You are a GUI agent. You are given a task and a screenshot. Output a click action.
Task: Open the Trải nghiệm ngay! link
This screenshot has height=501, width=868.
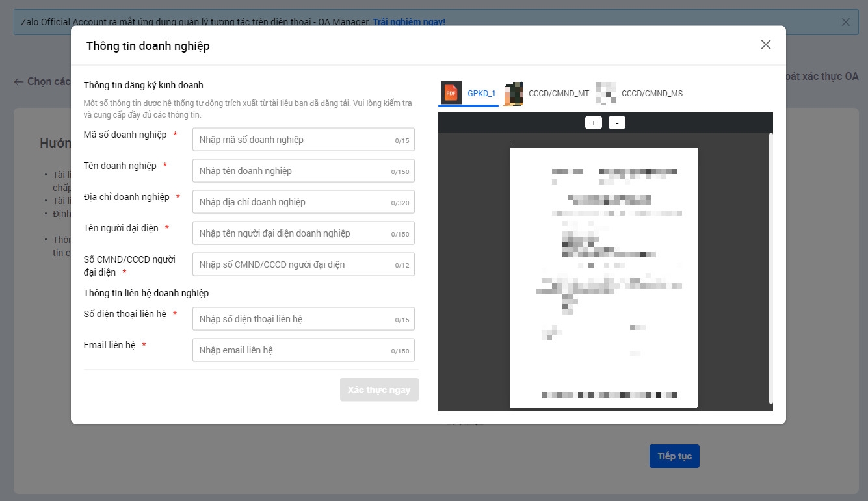(409, 22)
